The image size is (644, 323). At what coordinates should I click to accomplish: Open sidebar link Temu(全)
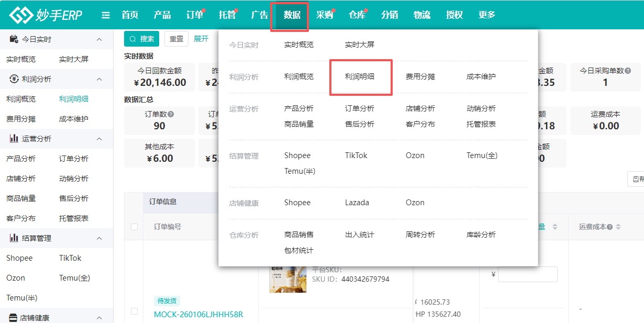coord(75,278)
